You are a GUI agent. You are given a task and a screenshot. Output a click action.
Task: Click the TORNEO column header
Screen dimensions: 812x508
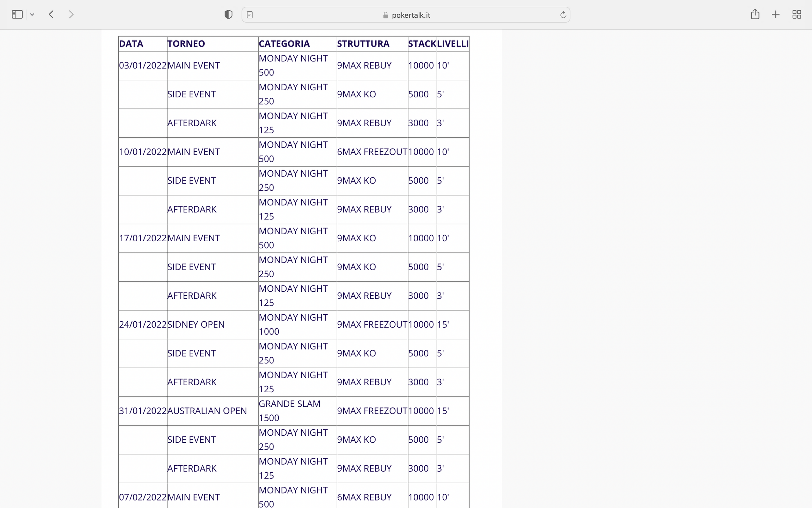186,44
